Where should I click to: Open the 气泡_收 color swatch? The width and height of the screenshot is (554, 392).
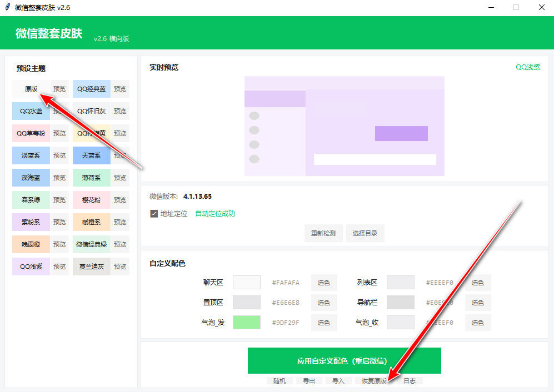coord(401,323)
